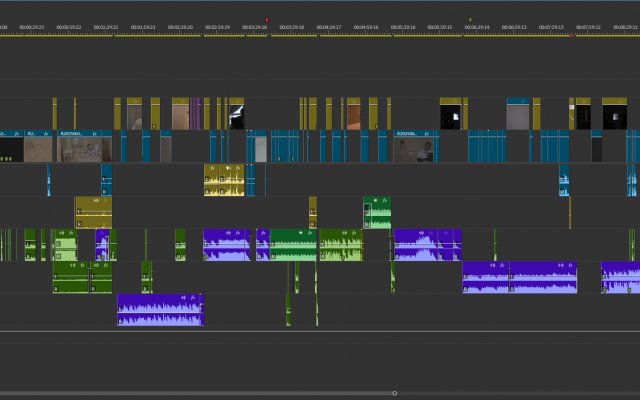Click fx badge on the lowest purple audio clip
This screenshot has width=640, height=400.
[193, 298]
